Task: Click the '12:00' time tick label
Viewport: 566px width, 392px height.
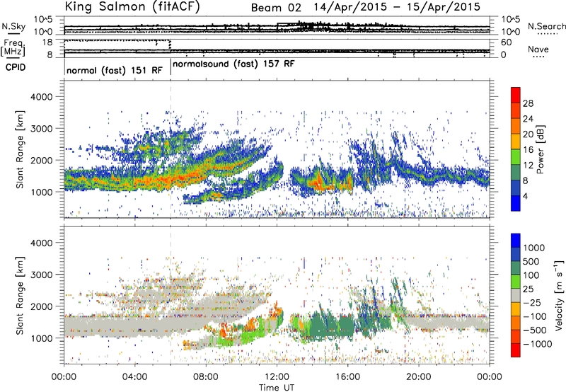Action: click(x=277, y=377)
